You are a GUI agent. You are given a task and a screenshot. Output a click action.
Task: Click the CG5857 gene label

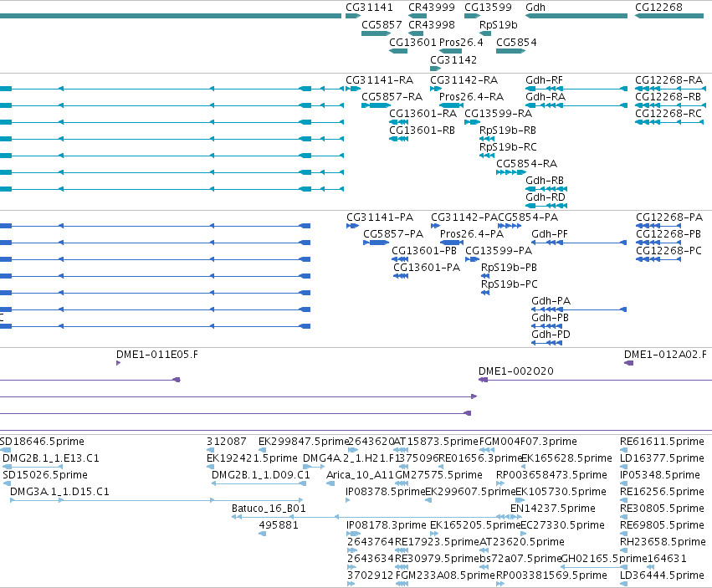382,24
